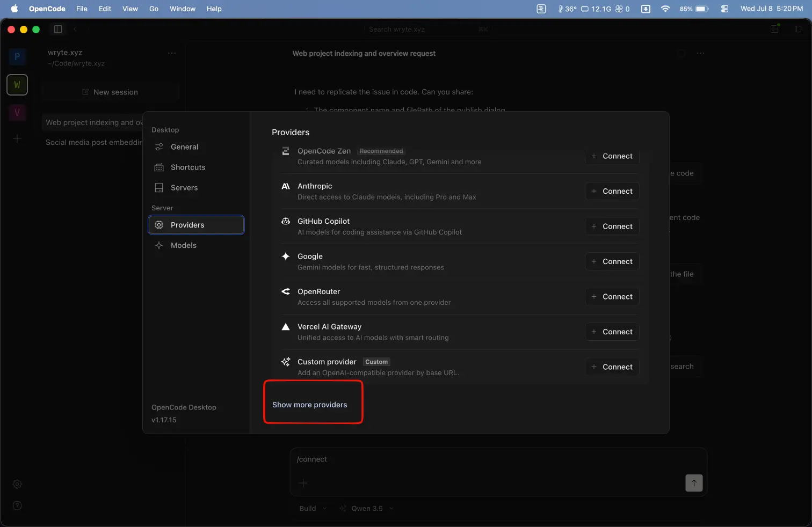Screen dimensions: 812x527
Task: Connect Vercel AI Gateway provider
Action: click(612, 332)
